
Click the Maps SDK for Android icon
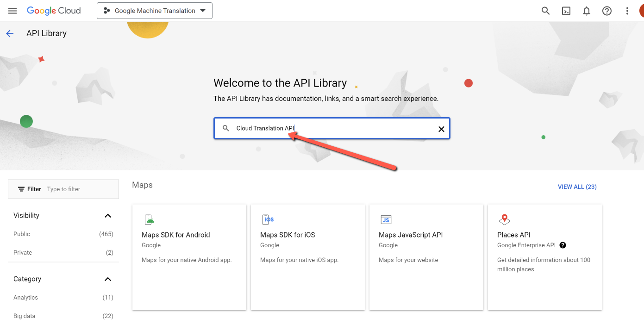pyautogui.click(x=149, y=219)
